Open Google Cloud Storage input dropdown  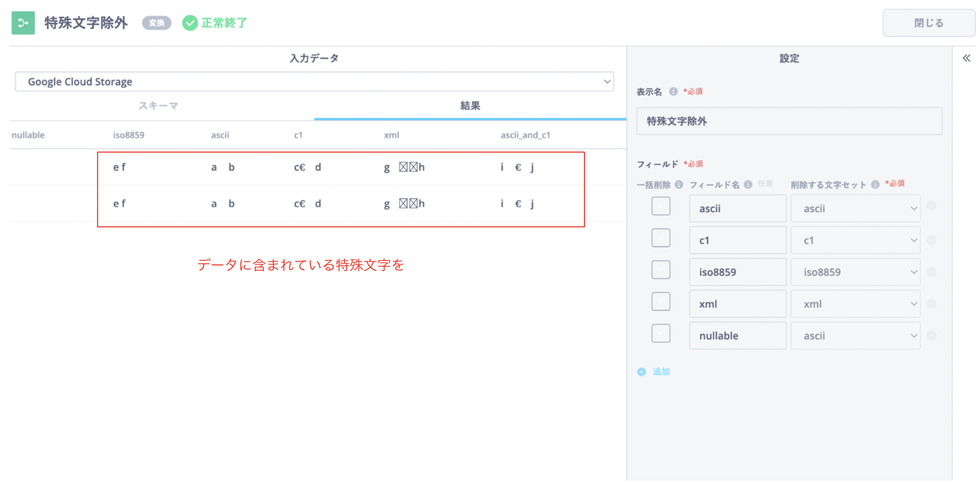pyautogui.click(x=314, y=82)
